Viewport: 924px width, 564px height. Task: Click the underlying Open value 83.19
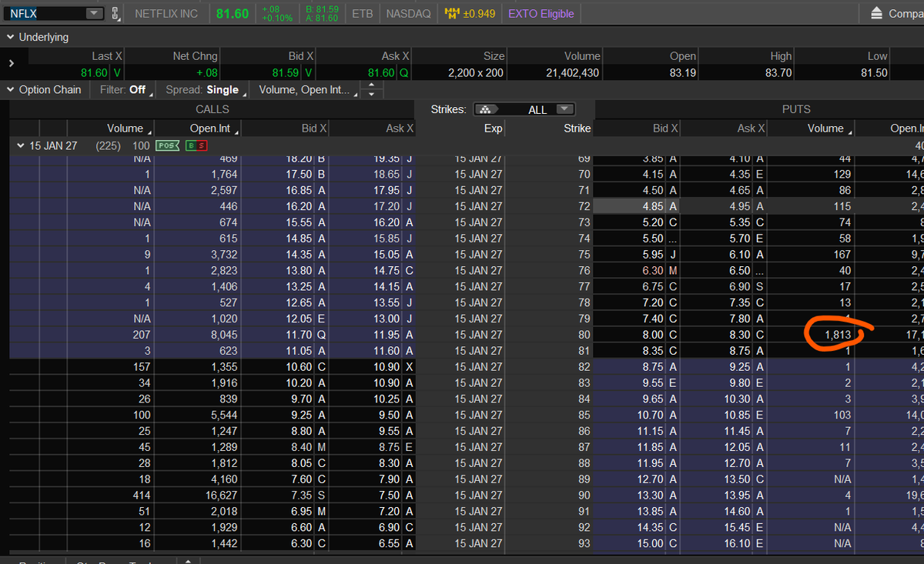pyautogui.click(x=683, y=73)
